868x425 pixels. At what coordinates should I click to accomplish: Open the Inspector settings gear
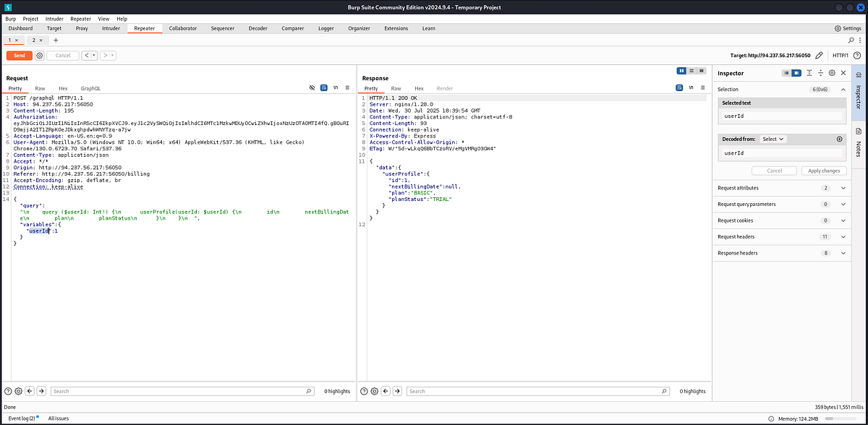click(832, 73)
